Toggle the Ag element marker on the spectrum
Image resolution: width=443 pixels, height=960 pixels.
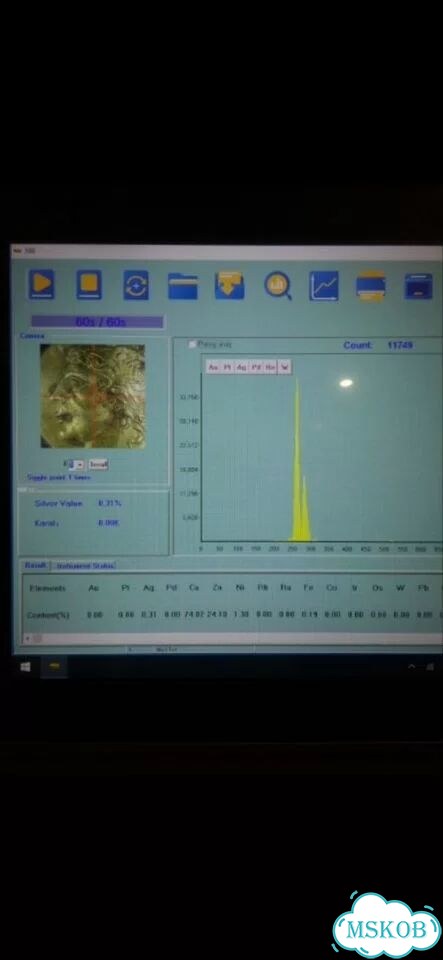point(242,367)
